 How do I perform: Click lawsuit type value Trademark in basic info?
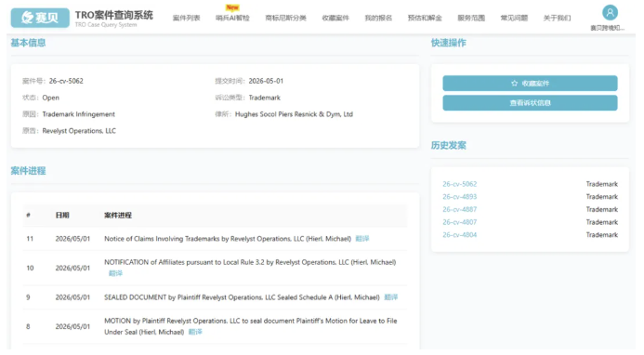[x=265, y=98]
